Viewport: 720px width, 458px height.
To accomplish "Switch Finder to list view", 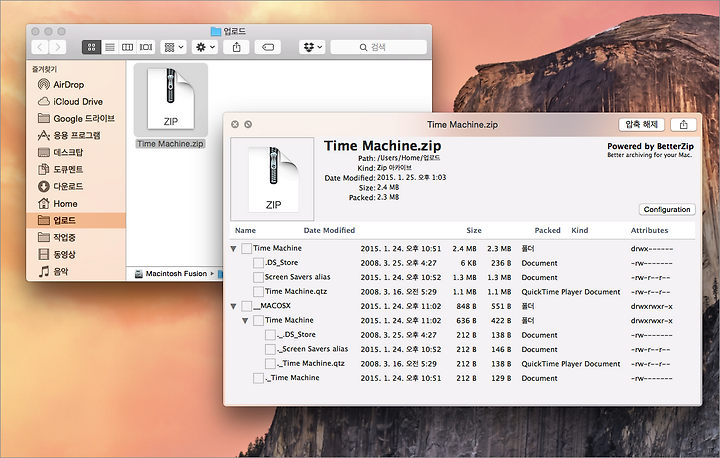I will pyautogui.click(x=110, y=47).
